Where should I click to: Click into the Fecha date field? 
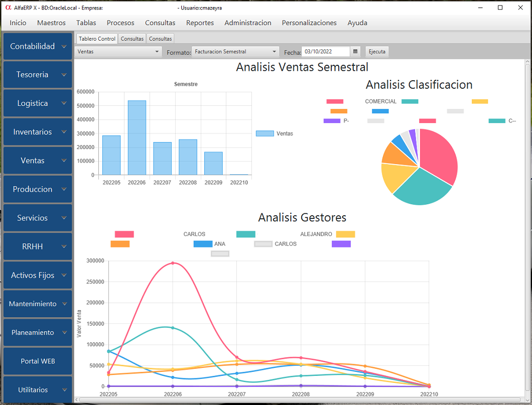325,52
